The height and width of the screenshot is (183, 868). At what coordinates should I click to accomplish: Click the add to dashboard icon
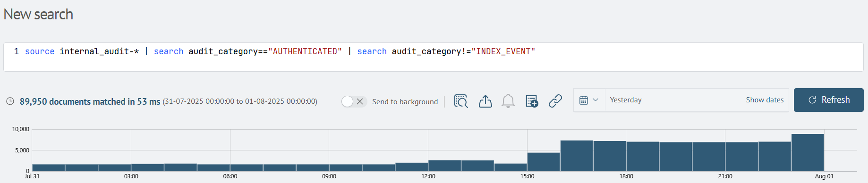[x=532, y=101]
